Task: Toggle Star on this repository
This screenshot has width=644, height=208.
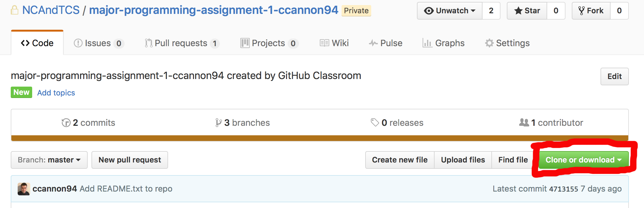Action: coord(527,11)
